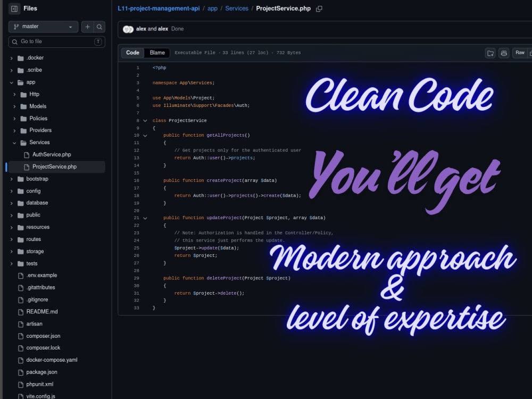Open first alex author link
Screen dimensions: 532x399
141,29
